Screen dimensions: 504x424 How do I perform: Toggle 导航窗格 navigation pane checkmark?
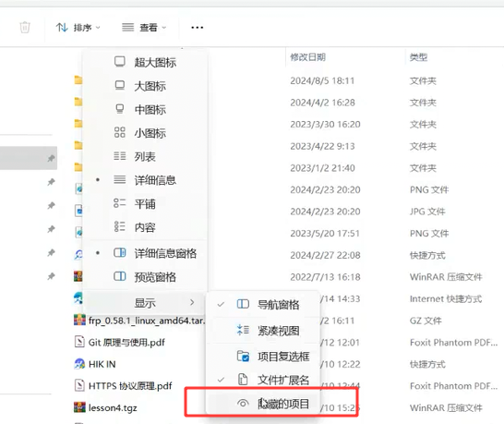pyautogui.click(x=263, y=304)
